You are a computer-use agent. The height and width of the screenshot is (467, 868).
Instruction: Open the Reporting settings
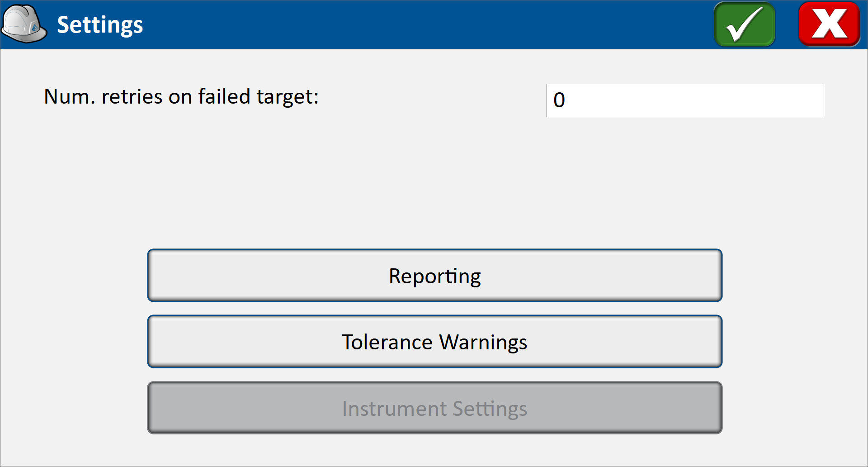tap(434, 276)
